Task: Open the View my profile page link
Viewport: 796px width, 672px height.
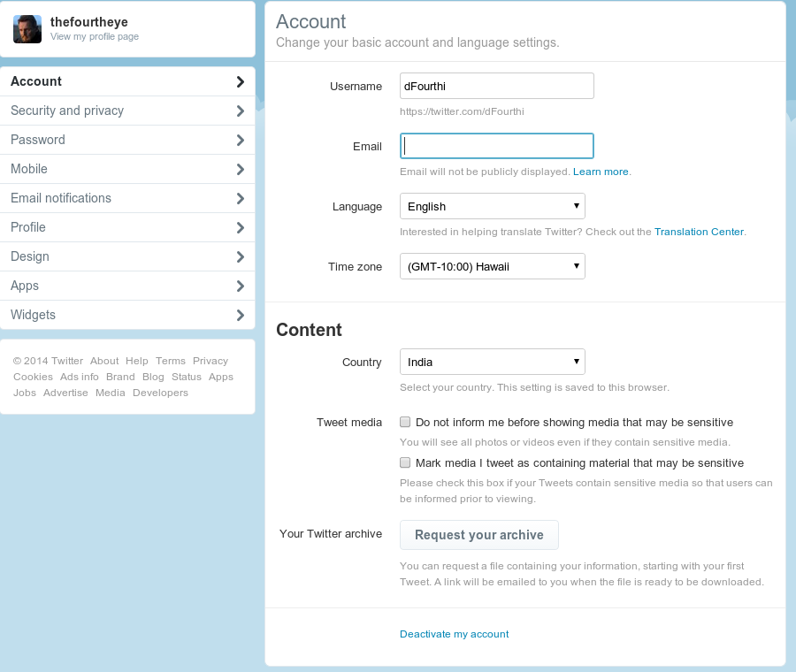Action: click(95, 36)
